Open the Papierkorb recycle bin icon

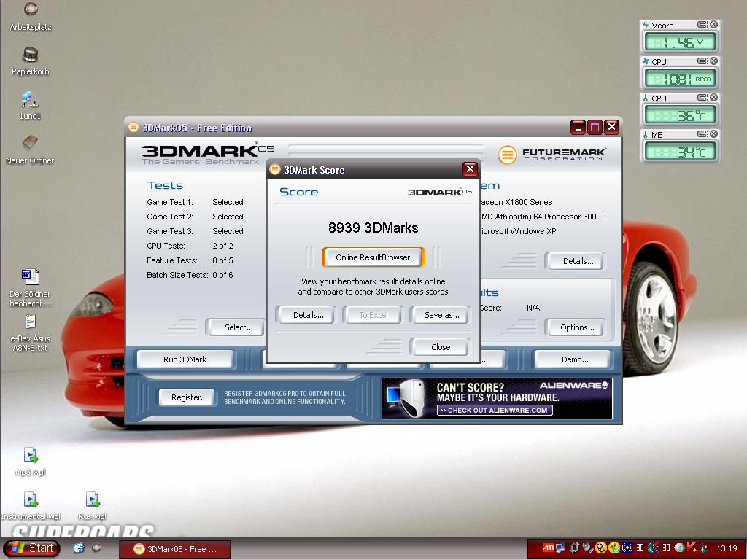pos(31,61)
